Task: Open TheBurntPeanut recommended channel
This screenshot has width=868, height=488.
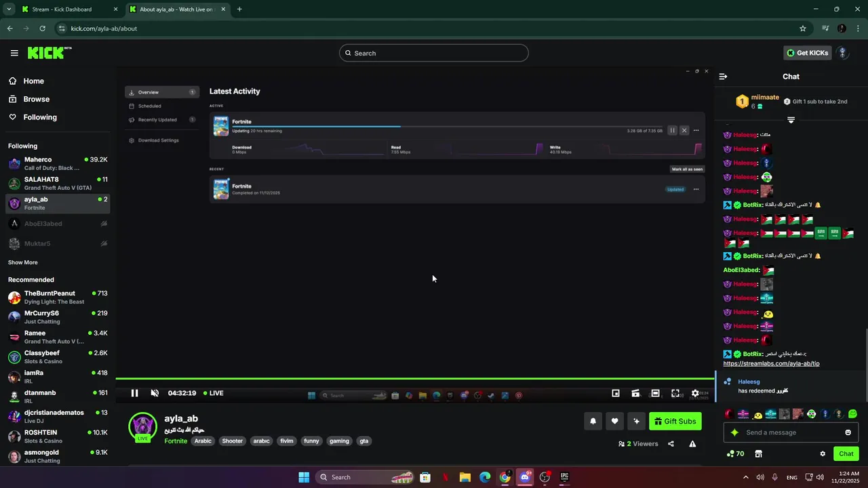Action: (58, 298)
